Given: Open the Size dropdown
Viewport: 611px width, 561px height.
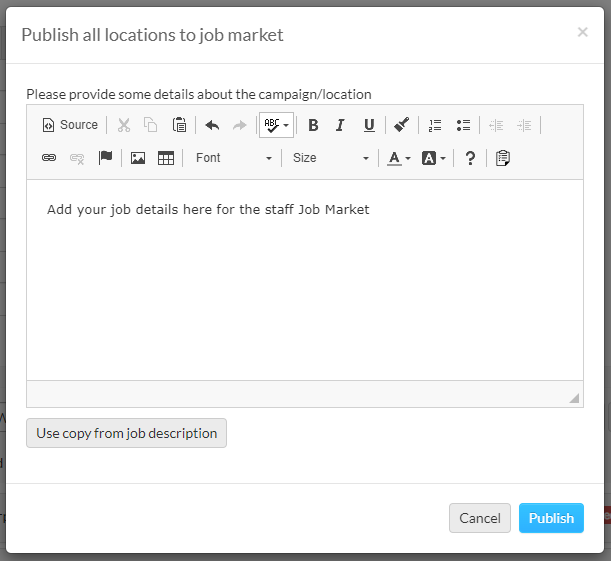Looking at the screenshot, I should click(330, 158).
